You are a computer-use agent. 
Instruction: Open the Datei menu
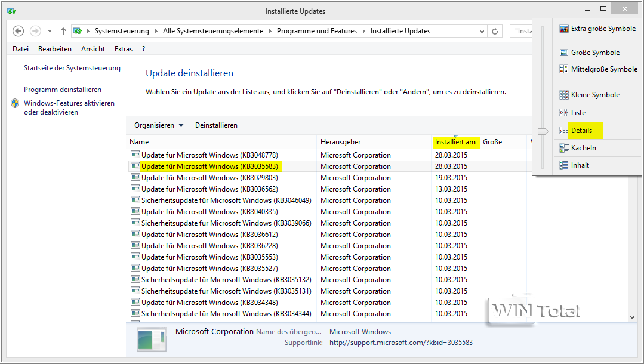(20, 49)
